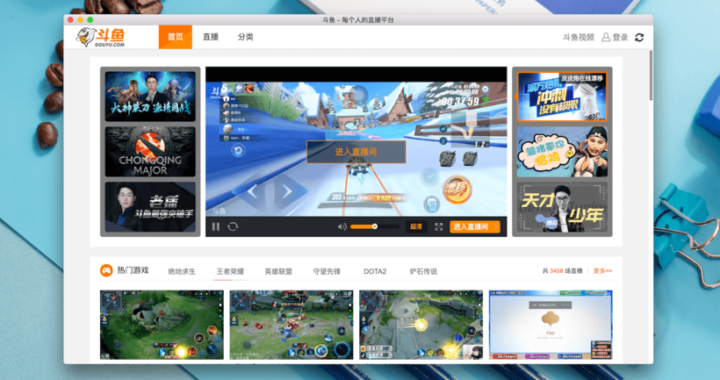Mute the player volume speaker icon
The height and width of the screenshot is (380, 720).
[x=342, y=227]
